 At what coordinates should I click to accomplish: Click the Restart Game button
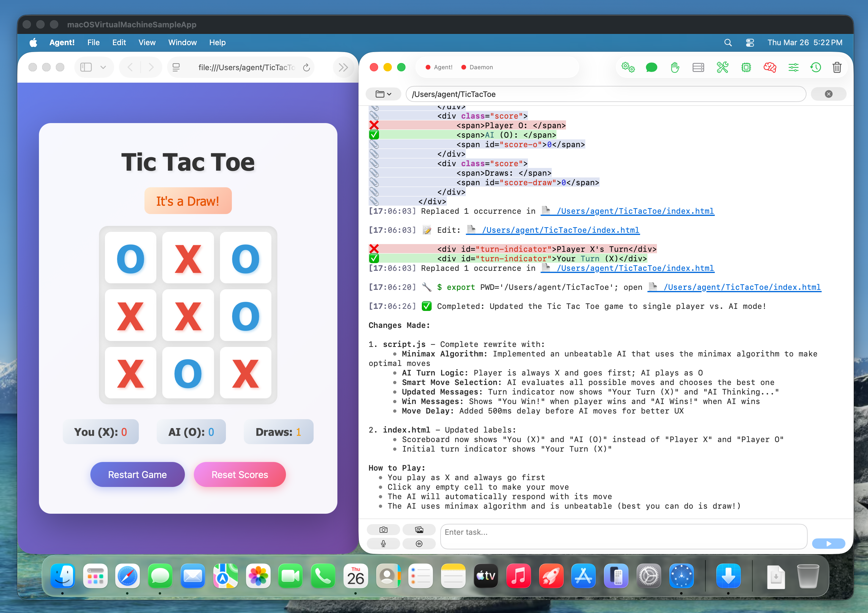tap(137, 474)
